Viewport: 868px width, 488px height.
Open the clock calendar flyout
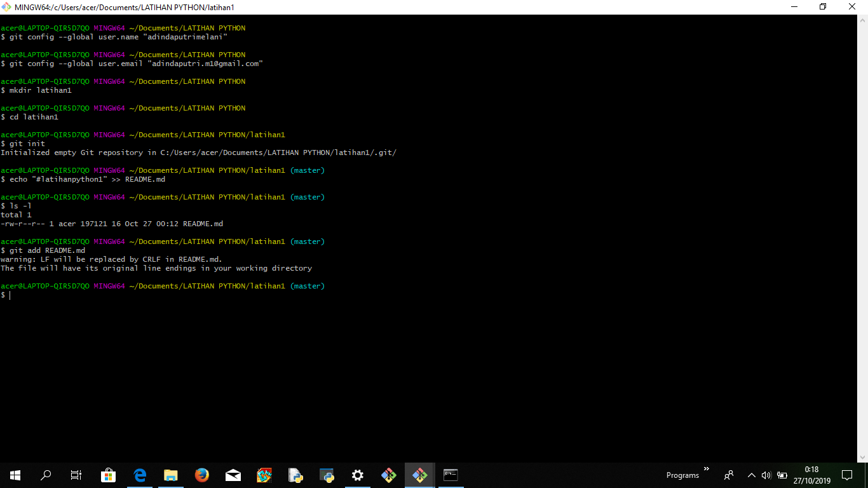pos(812,475)
